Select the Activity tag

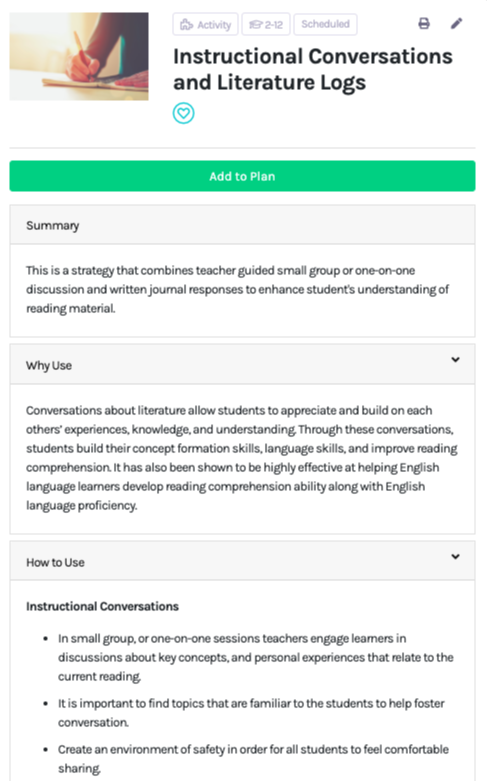click(x=205, y=24)
